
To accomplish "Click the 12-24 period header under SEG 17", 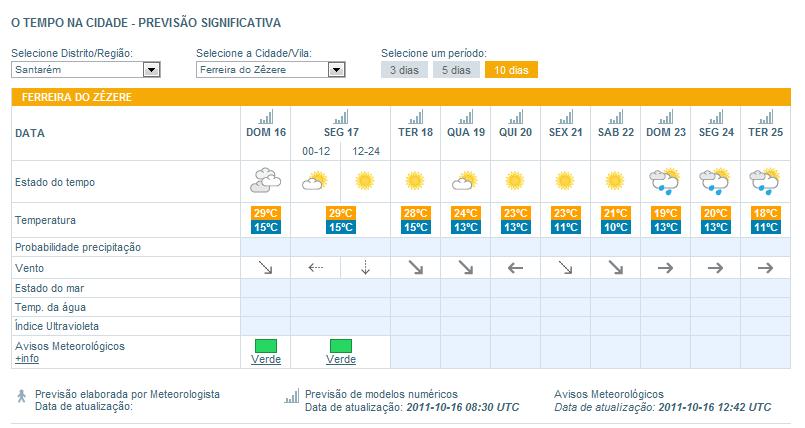I will 365,152.
